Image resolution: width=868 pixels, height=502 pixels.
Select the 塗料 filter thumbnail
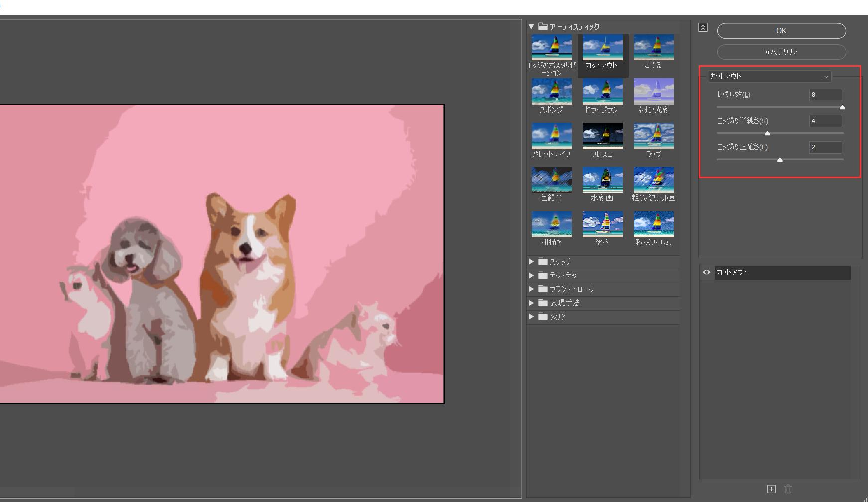(x=602, y=224)
